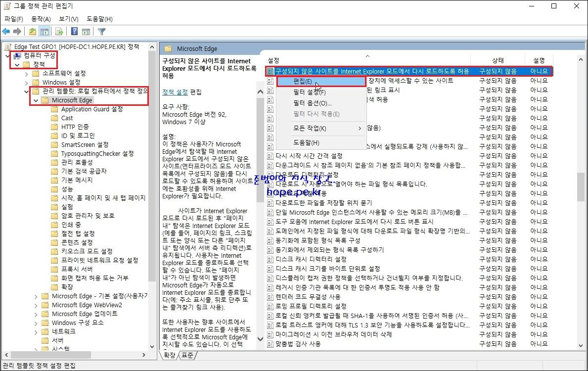Click the Application Guard 설정 folder icon

pyautogui.click(x=55, y=109)
